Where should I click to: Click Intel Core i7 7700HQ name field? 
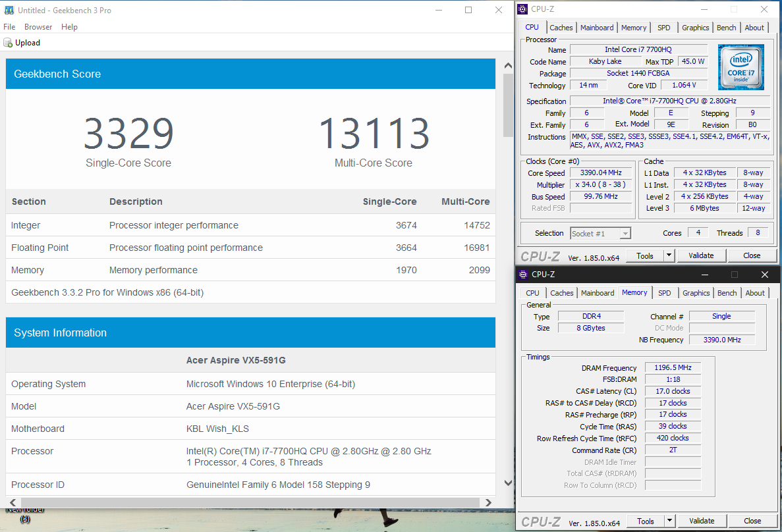[x=638, y=49]
